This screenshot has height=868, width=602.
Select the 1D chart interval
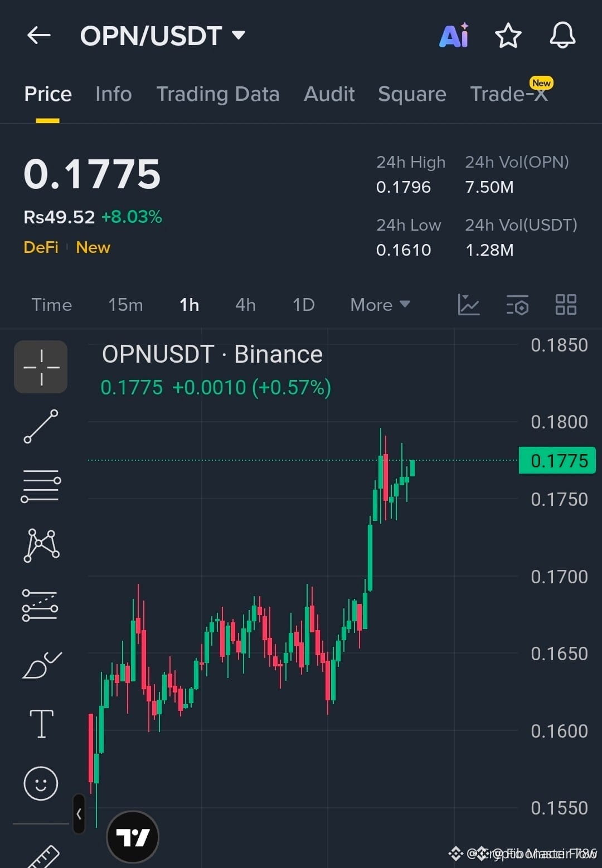304,305
